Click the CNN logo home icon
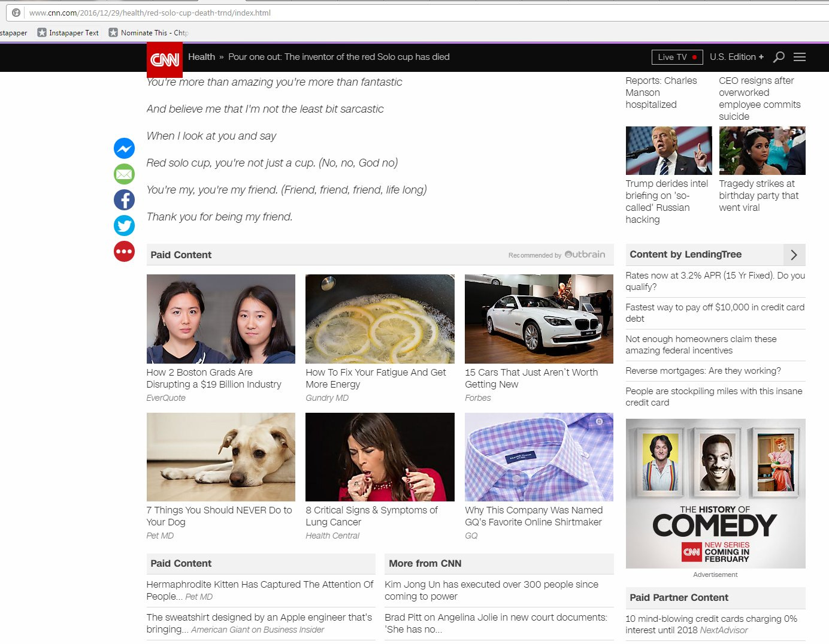This screenshot has height=644, width=829. tap(165, 59)
